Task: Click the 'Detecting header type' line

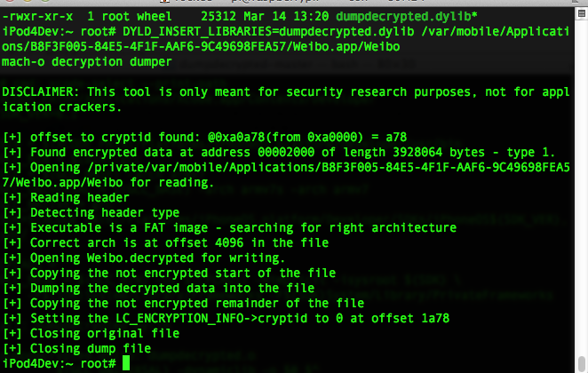Action: 91,212
